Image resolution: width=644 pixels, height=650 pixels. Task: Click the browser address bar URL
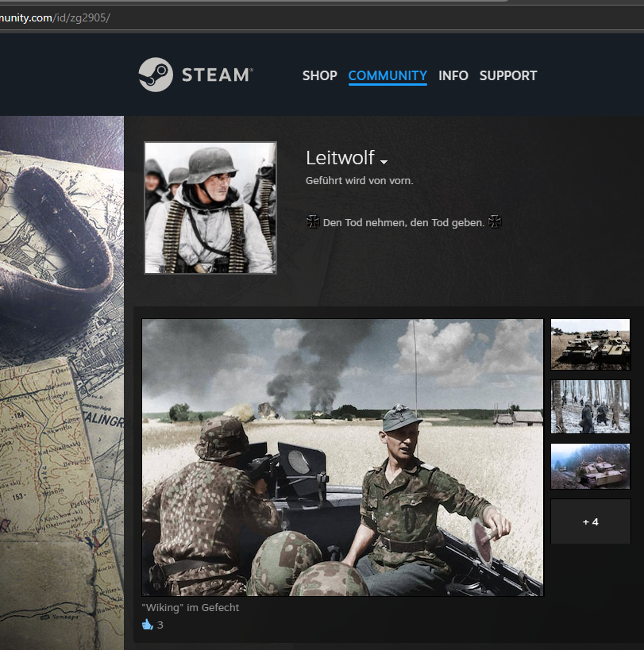56,17
